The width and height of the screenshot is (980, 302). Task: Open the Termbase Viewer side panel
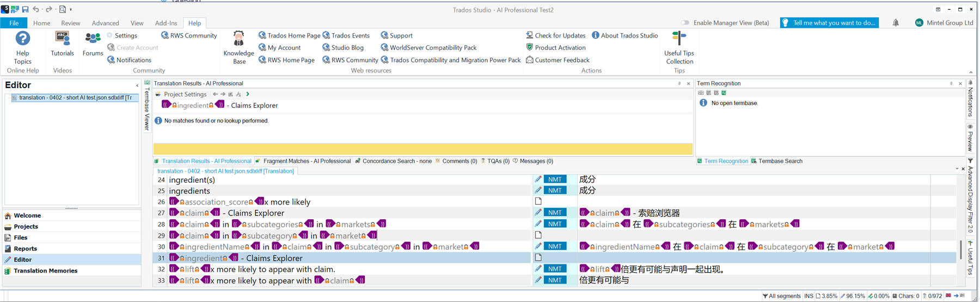(147, 106)
